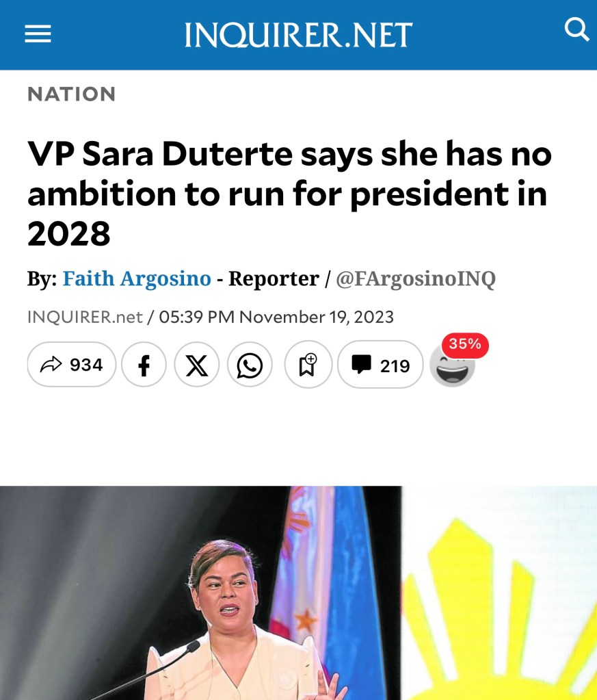Viewport: 597px width, 700px height.
Task: Open the 219 comments
Action: pos(380,365)
